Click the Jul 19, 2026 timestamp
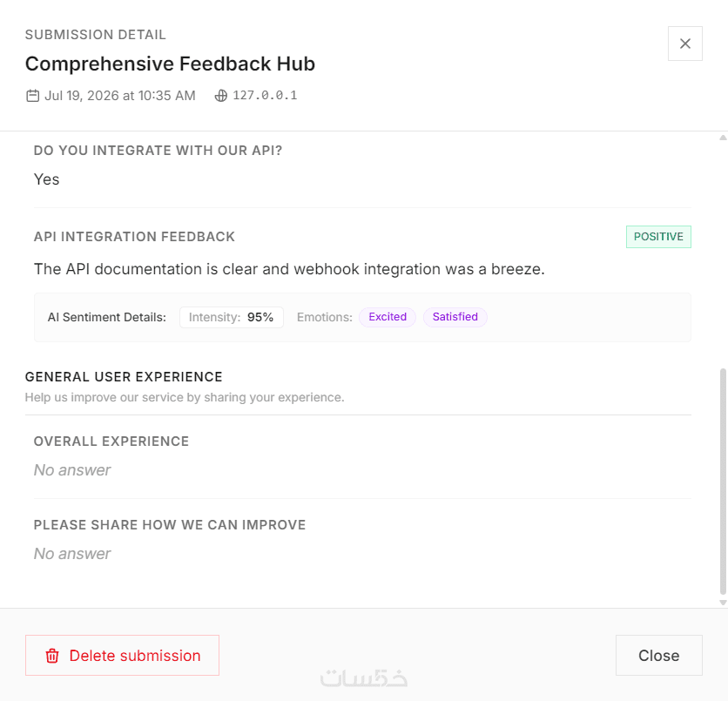 (120, 96)
